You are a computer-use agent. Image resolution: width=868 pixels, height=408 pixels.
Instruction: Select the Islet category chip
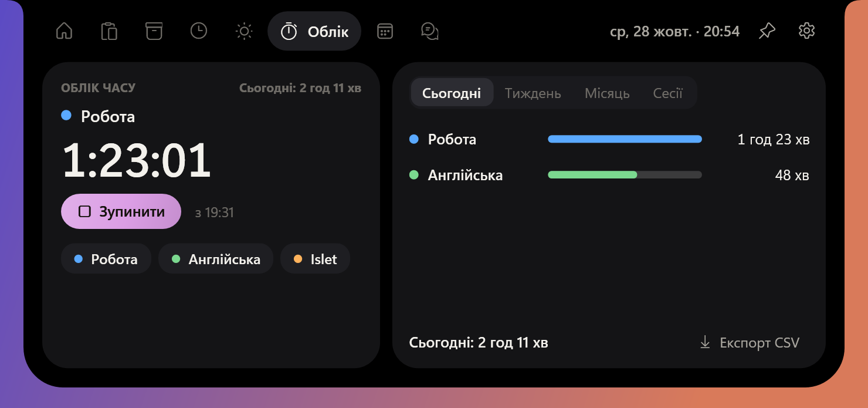pyautogui.click(x=316, y=259)
